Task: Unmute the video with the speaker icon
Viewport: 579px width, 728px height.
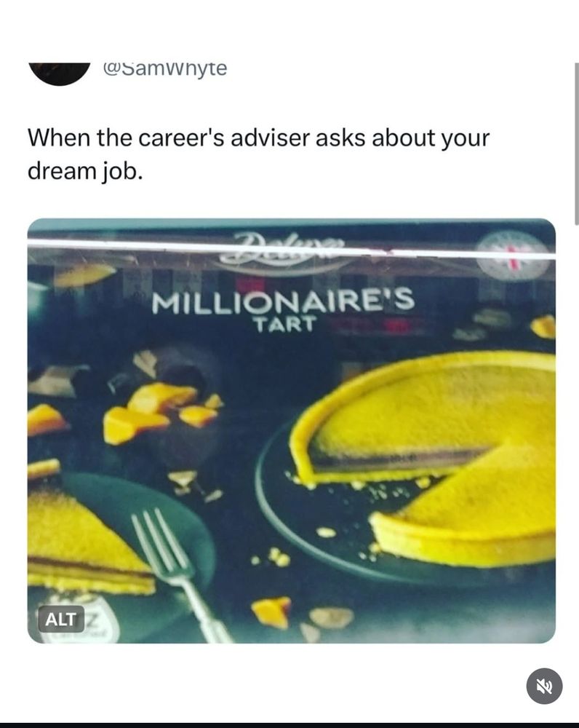Action: click(544, 686)
